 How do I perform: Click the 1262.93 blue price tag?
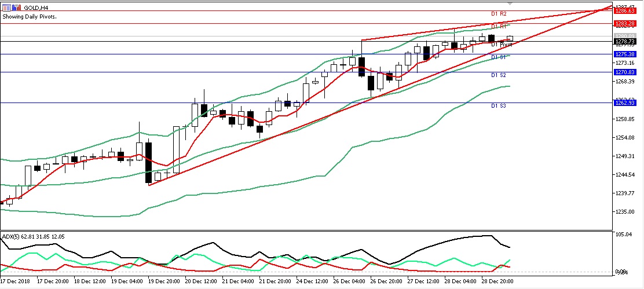coord(625,103)
